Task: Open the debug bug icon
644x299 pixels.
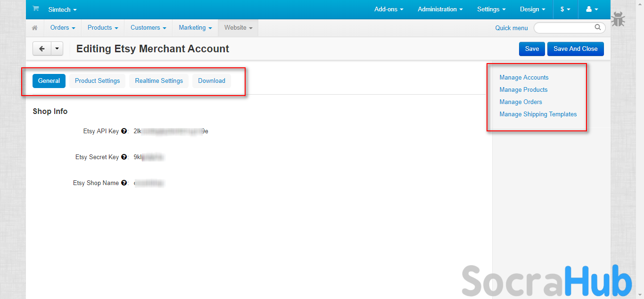Action: coord(618,19)
